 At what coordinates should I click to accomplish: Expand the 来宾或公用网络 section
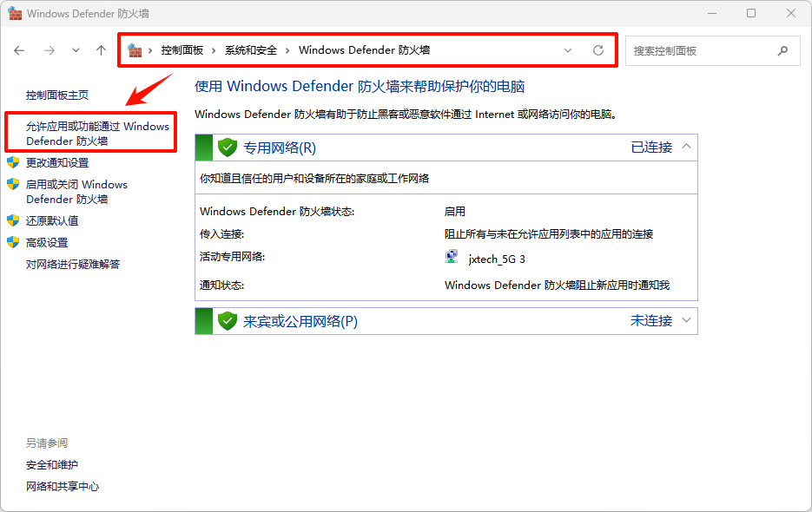(686, 320)
